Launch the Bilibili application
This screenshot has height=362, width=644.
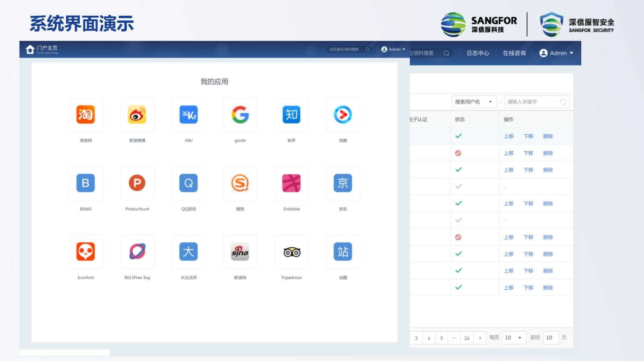coord(86,183)
